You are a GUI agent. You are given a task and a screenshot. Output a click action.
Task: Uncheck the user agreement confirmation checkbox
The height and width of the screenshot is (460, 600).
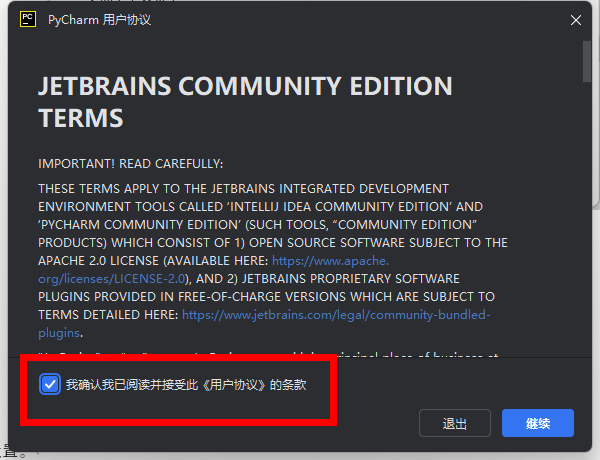(x=50, y=384)
